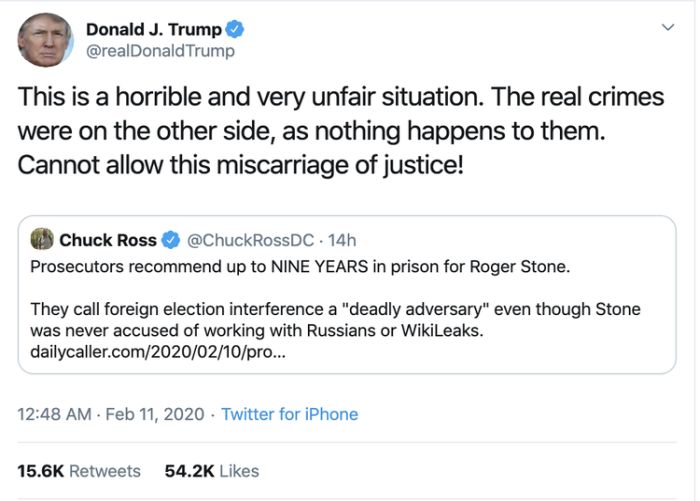Viewport: 700px width, 501px height.
Task: Open the @realDonaldTrump handle
Action: (x=161, y=51)
